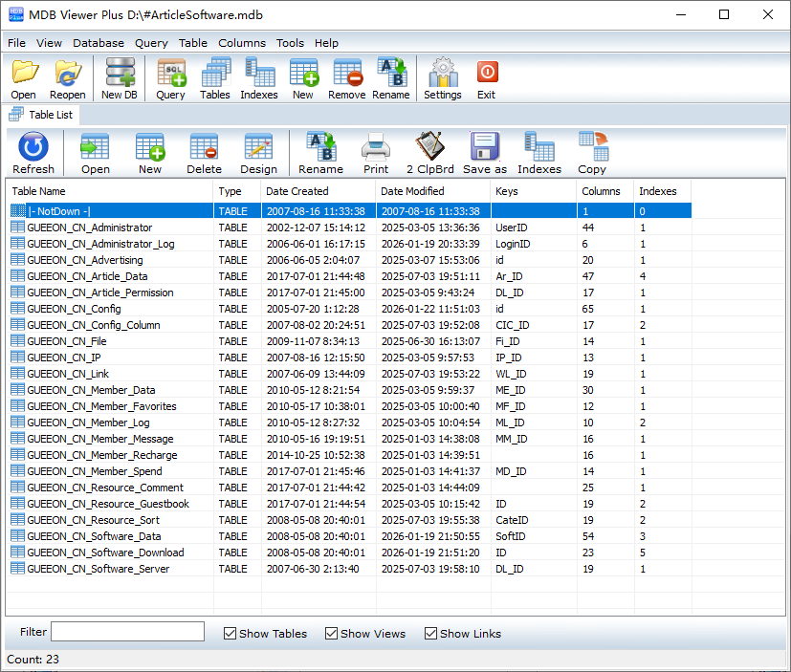791x672 pixels.
Task: Print the table list
Action: tap(376, 153)
